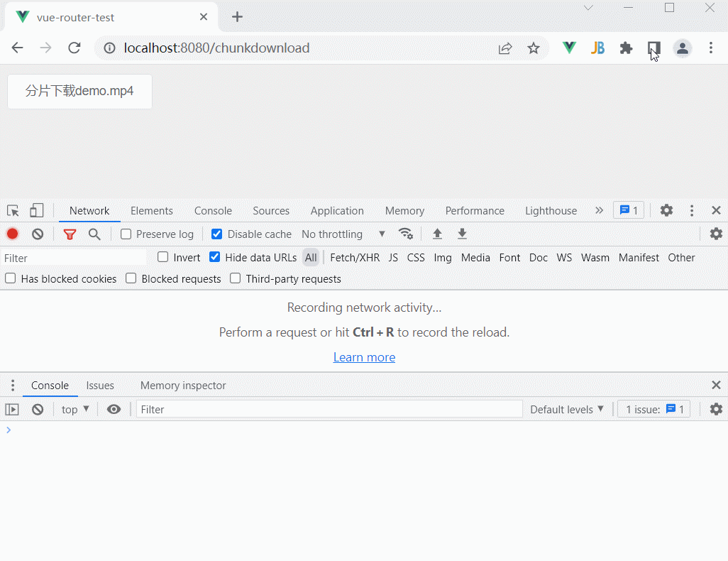Image resolution: width=728 pixels, height=561 pixels.
Task: Toggle the network filter funnel icon
Action: pyautogui.click(x=70, y=234)
